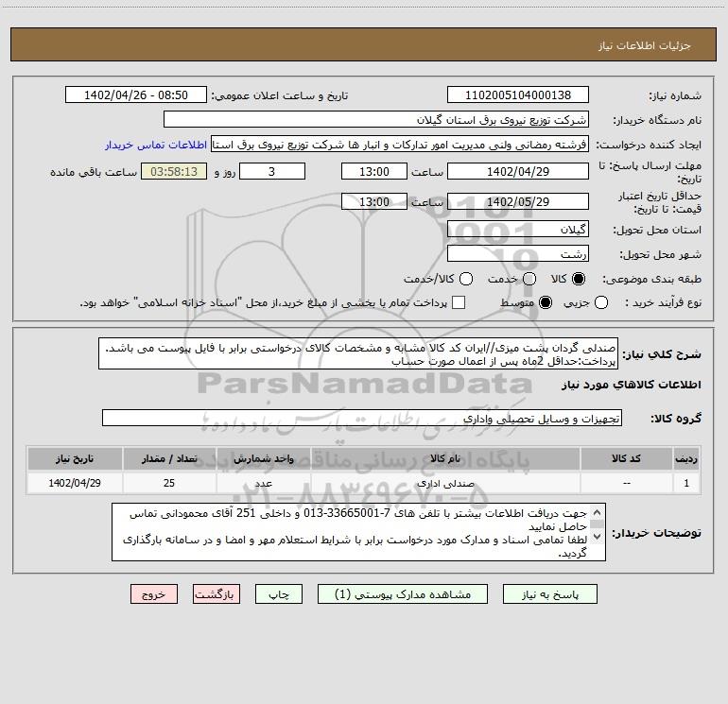Open اطلاعات تماس خریدار link
Viewport: 728px width, 704px height.
[156, 145]
